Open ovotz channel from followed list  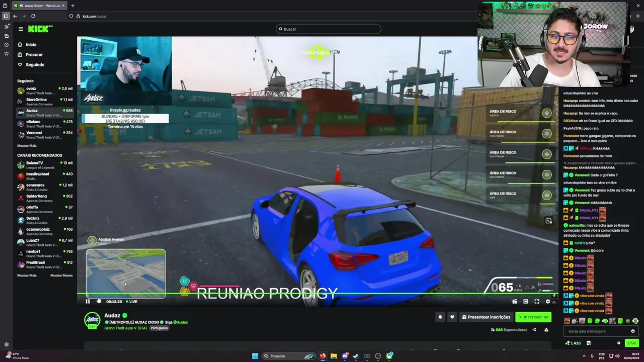click(45, 91)
